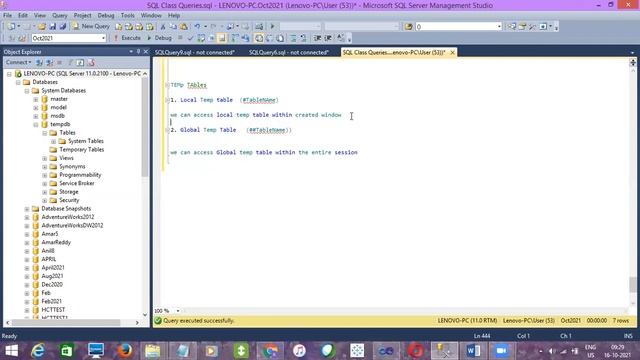
Task: Select the Dec2020 database
Action: (52, 284)
